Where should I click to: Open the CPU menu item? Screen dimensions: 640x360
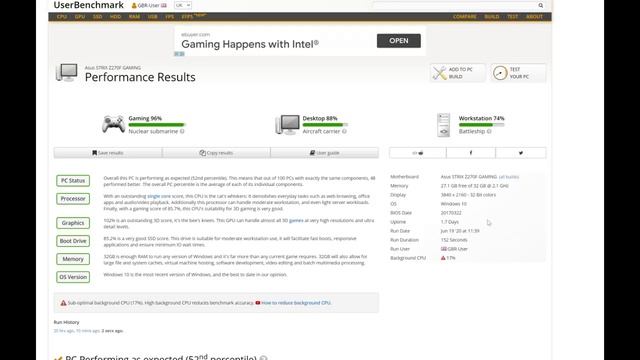(x=62, y=17)
